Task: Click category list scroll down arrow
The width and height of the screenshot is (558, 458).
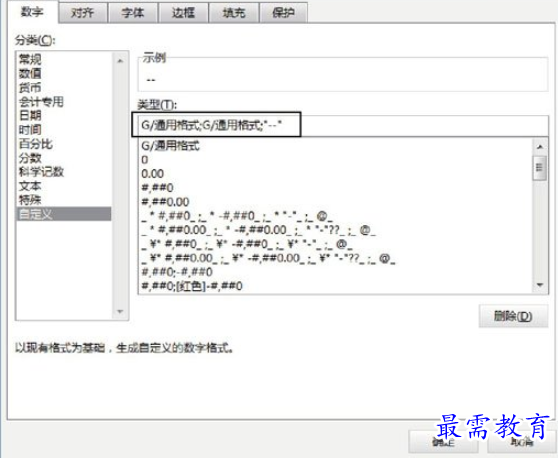Action: tap(120, 312)
